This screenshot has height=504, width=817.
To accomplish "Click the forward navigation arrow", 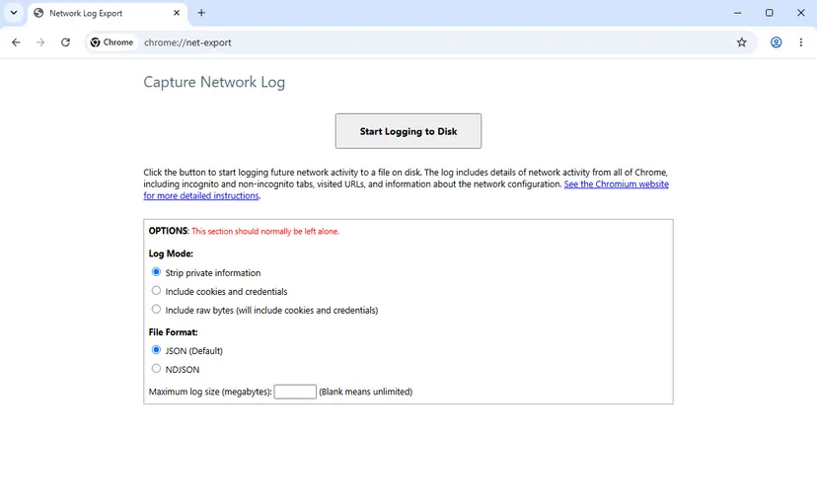I will (x=40, y=42).
